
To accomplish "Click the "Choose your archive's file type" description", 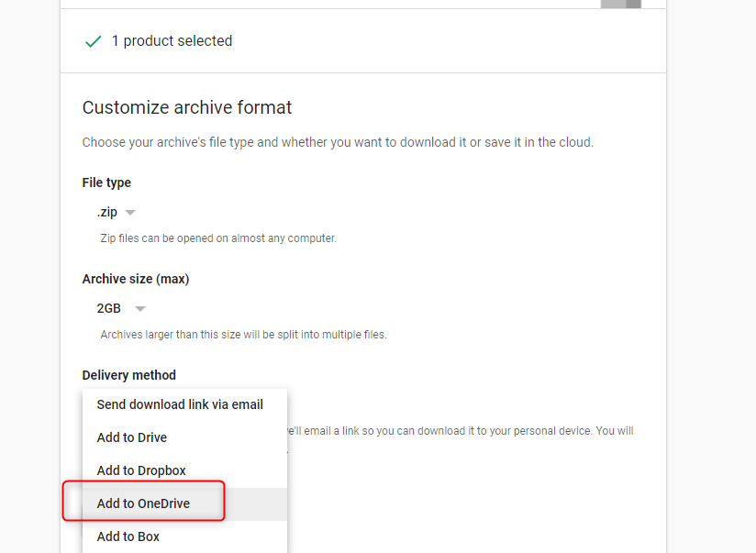I will tap(338, 142).
